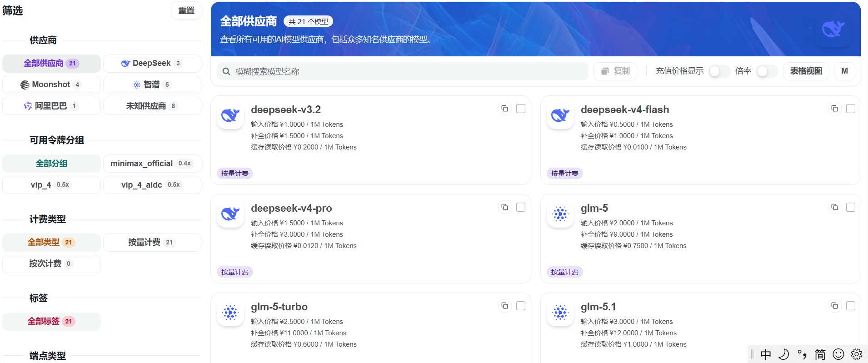This screenshot has width=868, height=363.
Task: Click the 按量计费 tag on deepseek-v4-flash
Action: coord(565,174)
